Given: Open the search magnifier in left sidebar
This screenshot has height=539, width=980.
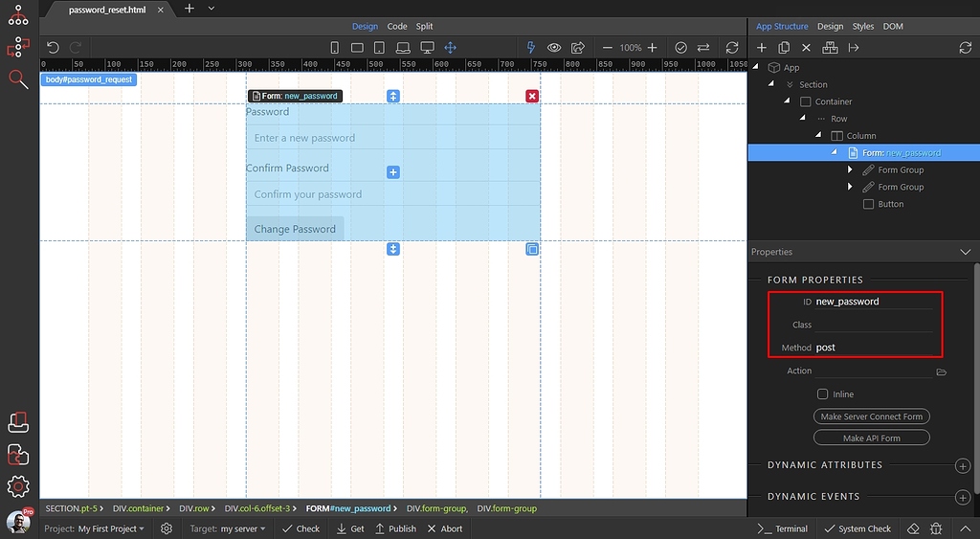Looking at the screenshot, I should coord(18,79).
